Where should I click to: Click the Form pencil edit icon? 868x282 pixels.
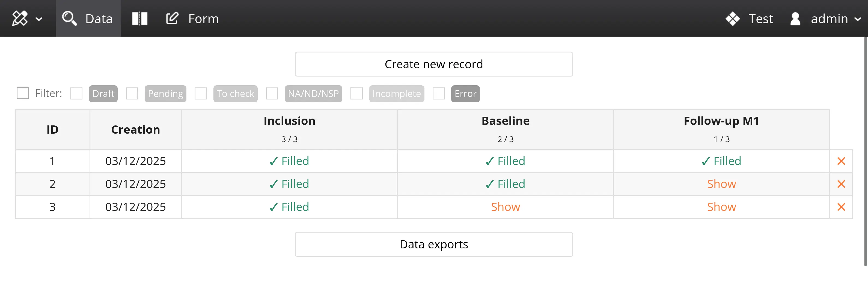tap(172, 19)
